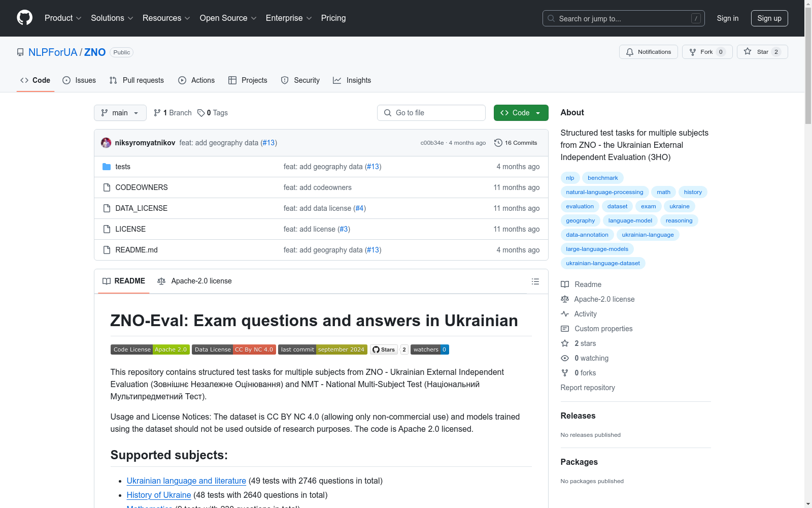Switch to the Projects tab
Screen dimensions: 812x508
[x=248, y=80]
